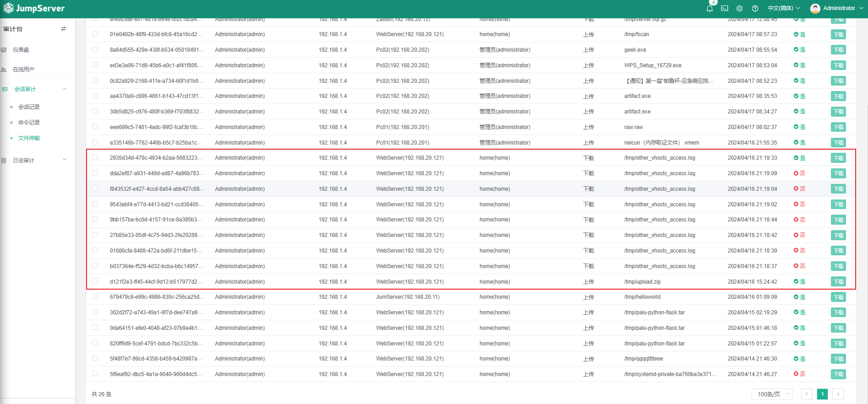Image resolution: width=868 pixels, height=404 pixels.
Task: Check the box for row eee699c5
Action: pos(95,127)
